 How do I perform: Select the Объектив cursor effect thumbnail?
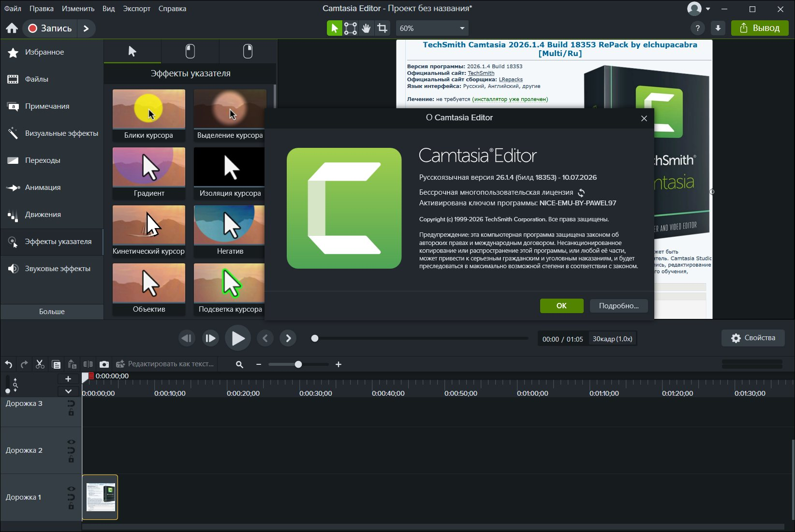(x=149, y=289)
